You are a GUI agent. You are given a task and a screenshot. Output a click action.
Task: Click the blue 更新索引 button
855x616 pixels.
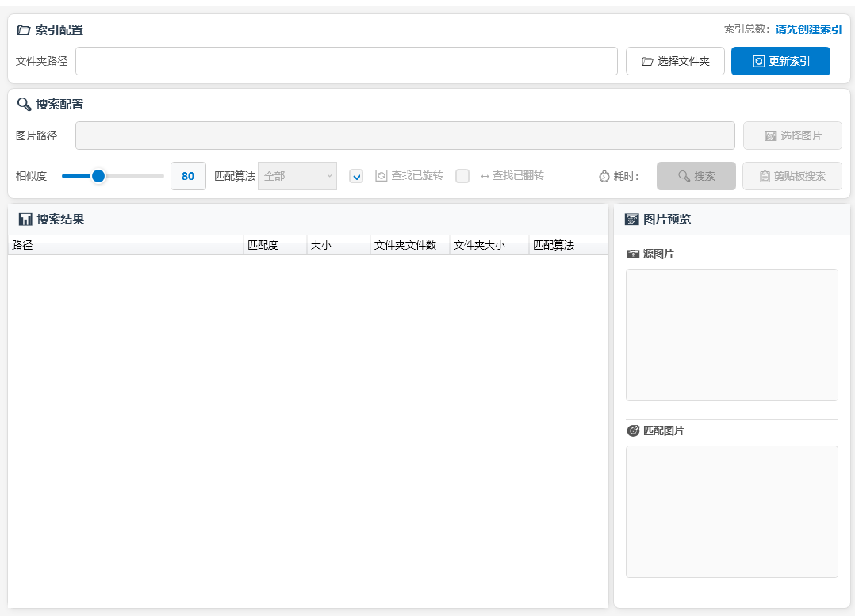click(780, 61)
